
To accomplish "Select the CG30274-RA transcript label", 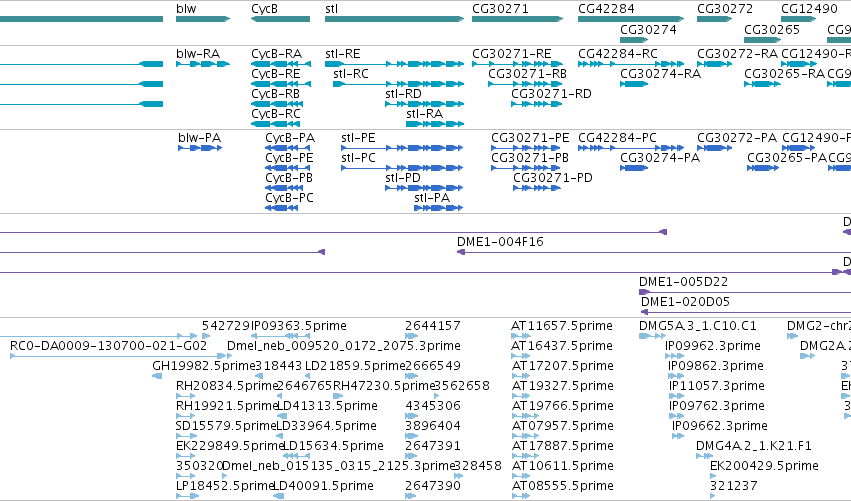I will coord(661,74).
